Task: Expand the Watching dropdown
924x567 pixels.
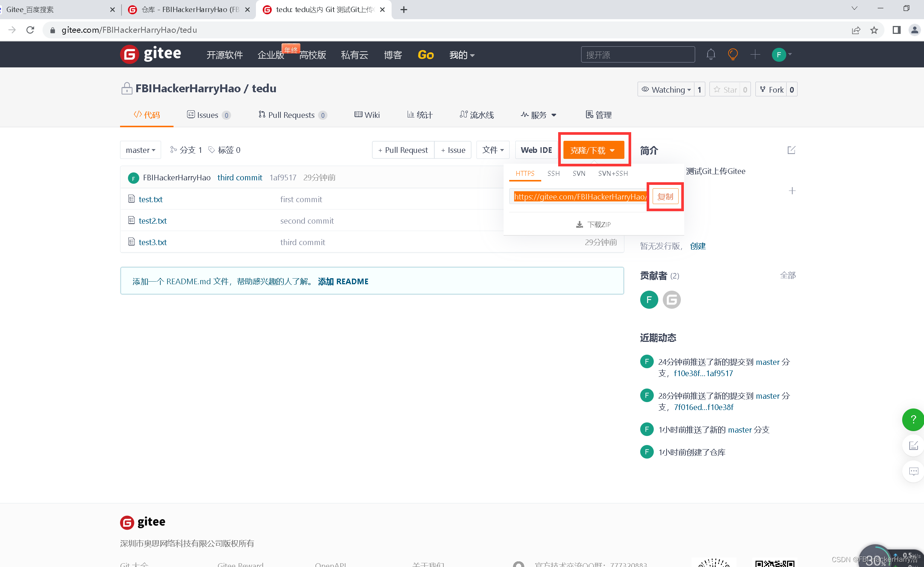Action: 666,90
